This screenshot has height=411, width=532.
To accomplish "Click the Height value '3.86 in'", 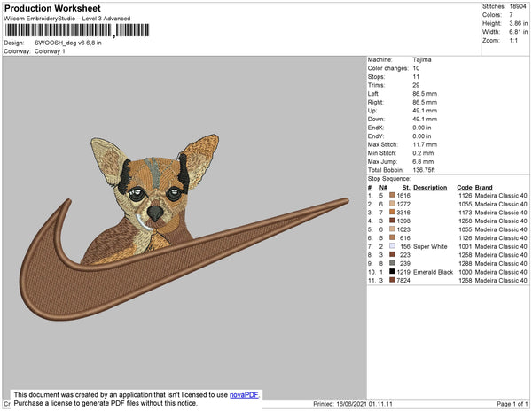I will [x=519, y=23].
